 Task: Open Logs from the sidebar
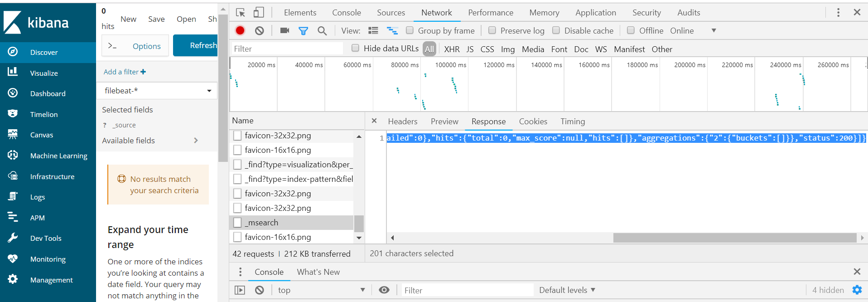pyautogui.click(x=48, y=197)
